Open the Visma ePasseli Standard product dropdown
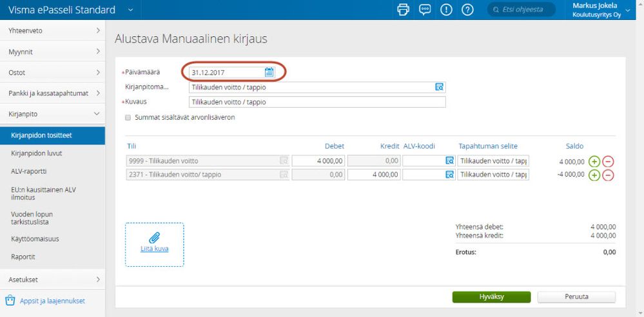Screen dimensions: 644x317 tap(130, 10)
